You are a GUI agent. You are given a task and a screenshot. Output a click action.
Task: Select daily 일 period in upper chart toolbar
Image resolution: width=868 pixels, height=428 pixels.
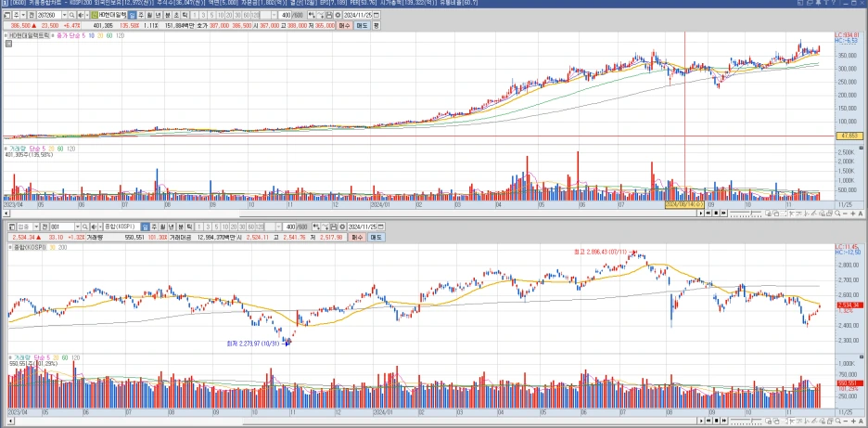132,15
